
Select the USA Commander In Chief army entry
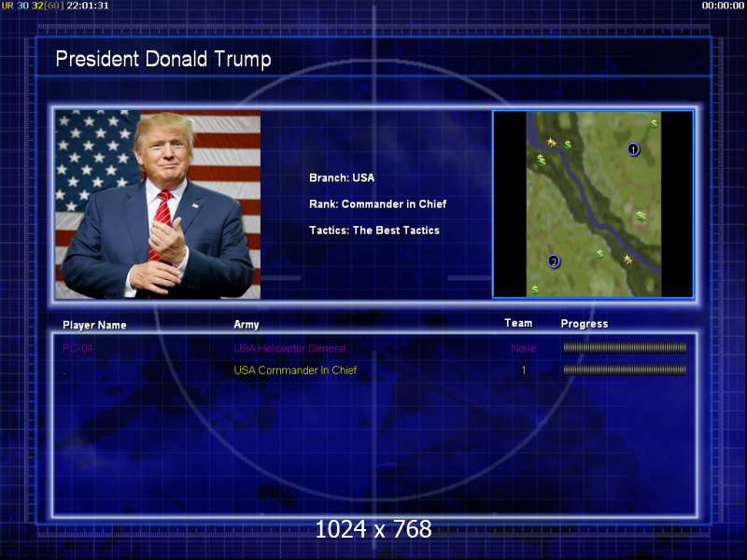[x=295, y=370]
